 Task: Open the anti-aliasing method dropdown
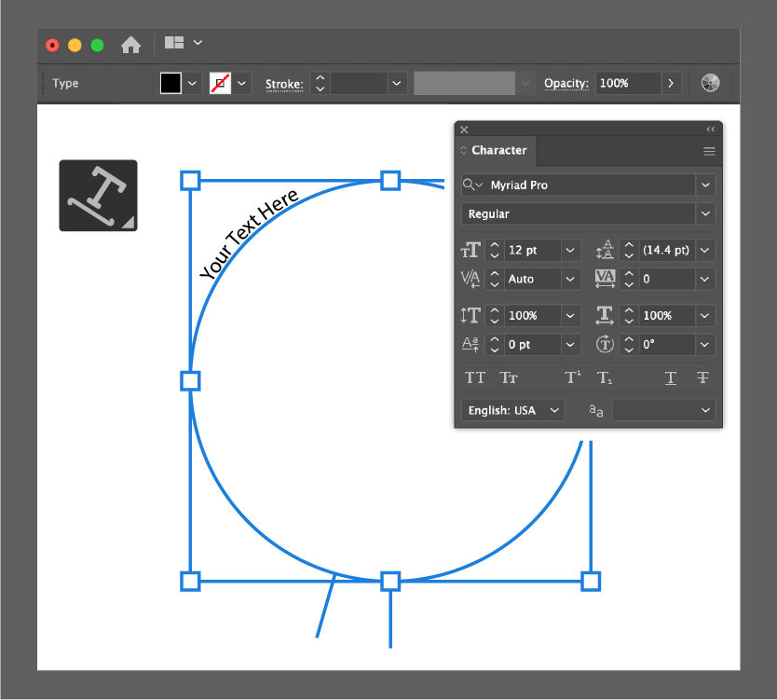[x=663, y=410]
